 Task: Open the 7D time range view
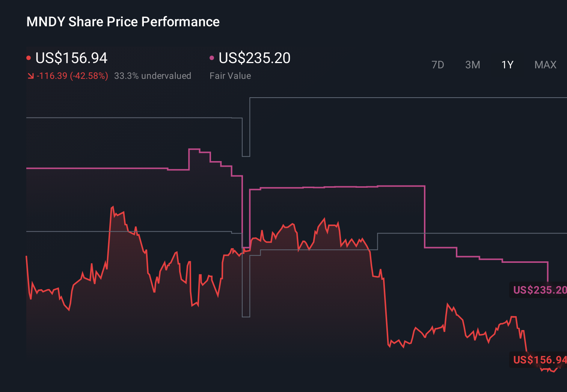point(438,65)
